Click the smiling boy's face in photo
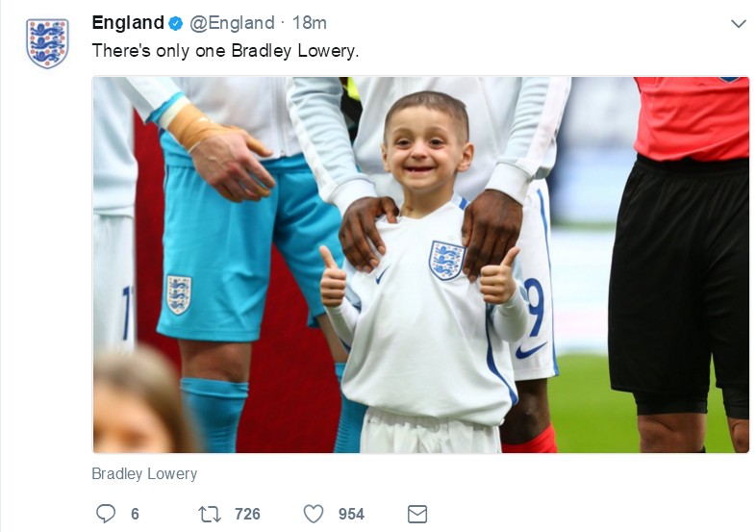756x532 pixels. 424,147
